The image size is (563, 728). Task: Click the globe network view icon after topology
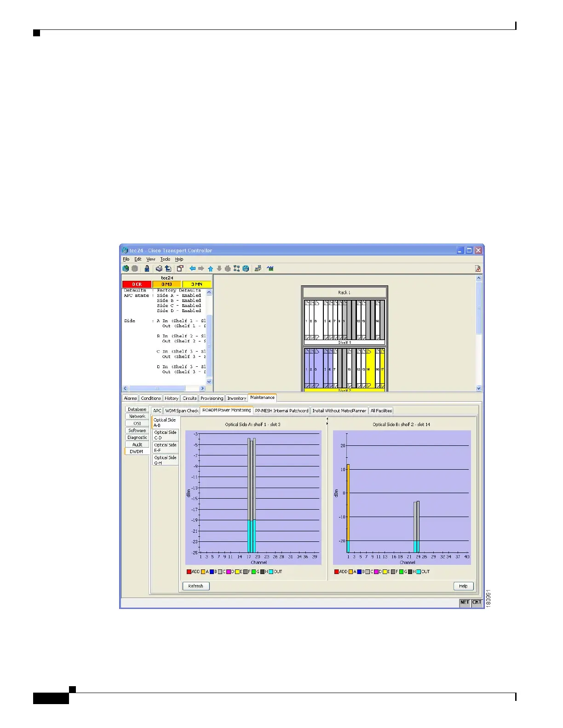(x=246, y=268)
